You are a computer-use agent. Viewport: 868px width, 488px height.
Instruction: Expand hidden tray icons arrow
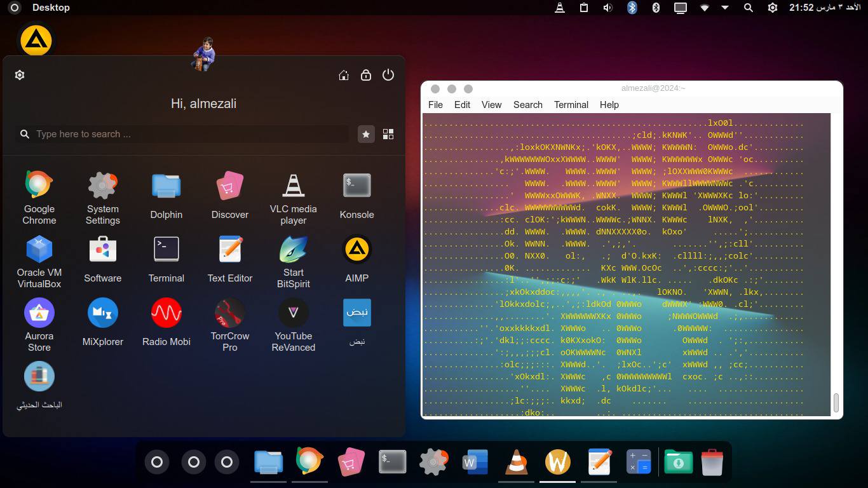(725, 8)
